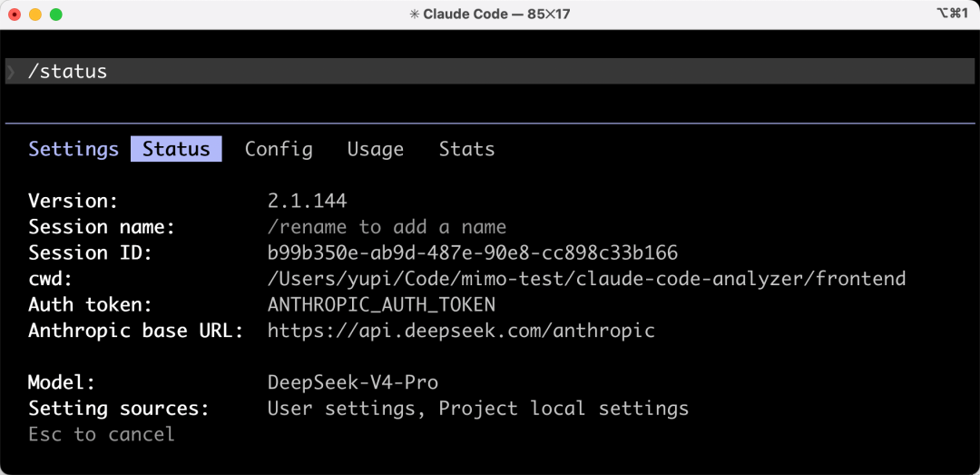Screen dimensions: 980x475
Task: Click the /rename to add a name hint
Action: (387, 226)
